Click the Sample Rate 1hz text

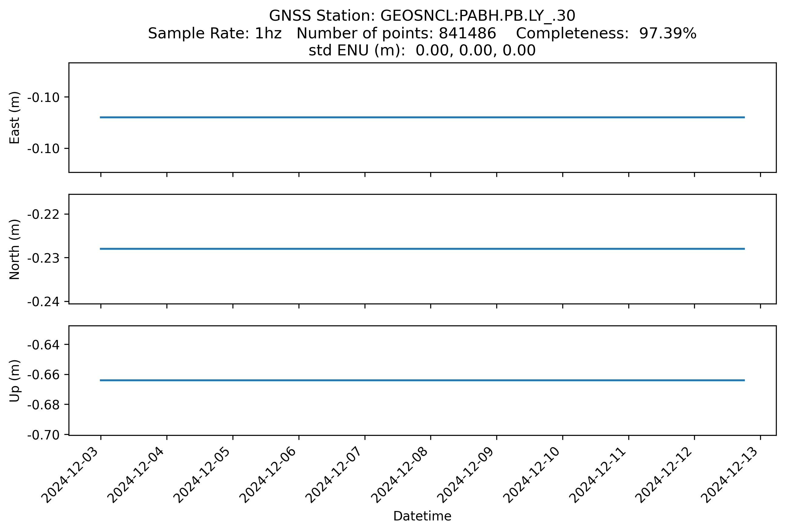215,33
